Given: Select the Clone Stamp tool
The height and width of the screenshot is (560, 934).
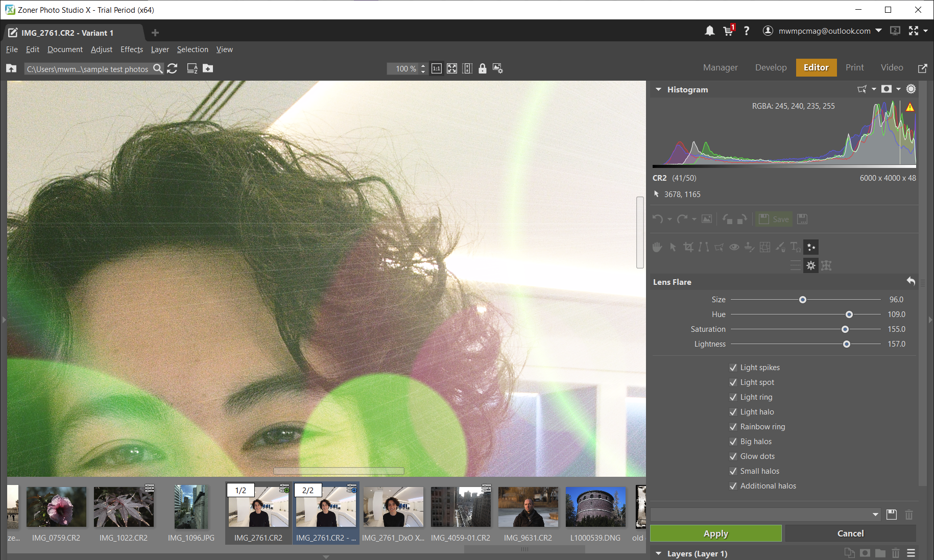Looking at the screenshot, I should point(749,247).
